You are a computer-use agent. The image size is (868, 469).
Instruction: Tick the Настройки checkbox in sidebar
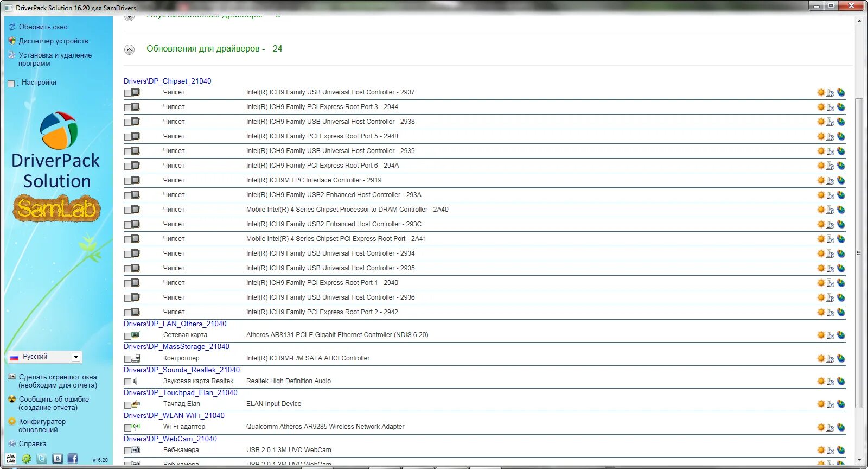[x=11, y=84]
